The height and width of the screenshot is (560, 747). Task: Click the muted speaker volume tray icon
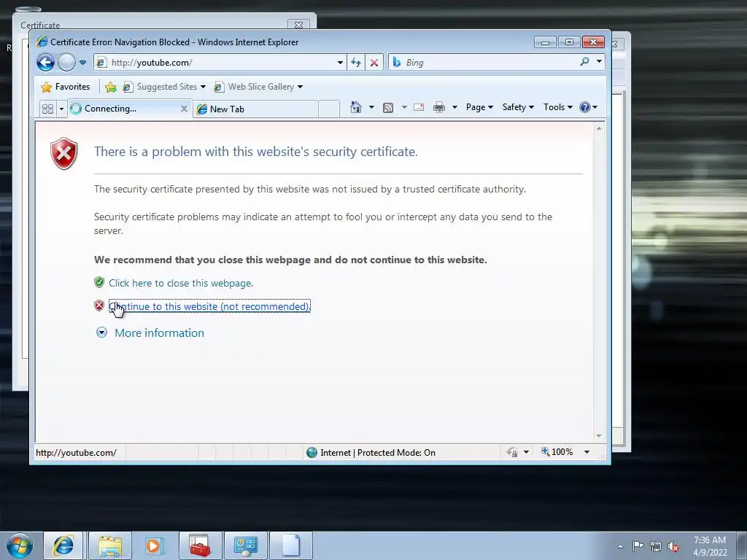pyautogui.click(x=673, y=546)
